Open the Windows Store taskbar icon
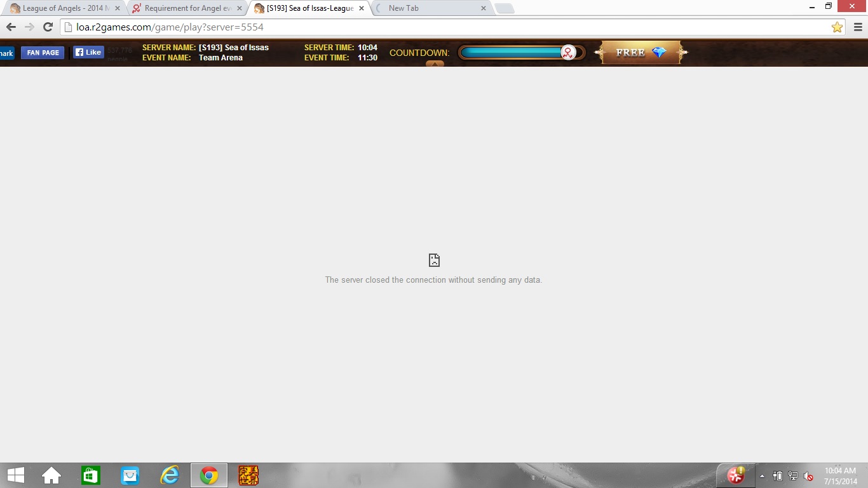This screenshot has width=868, height=488. (x=90, y=475)
